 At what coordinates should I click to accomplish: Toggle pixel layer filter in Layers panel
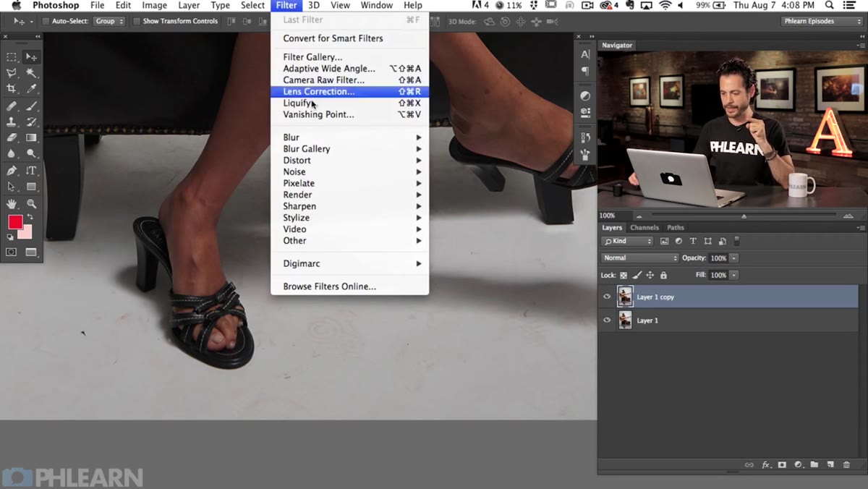tap(664, 241)
